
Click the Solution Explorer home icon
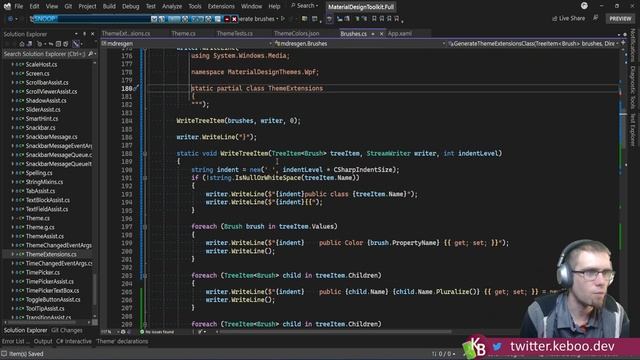point(22,44)
